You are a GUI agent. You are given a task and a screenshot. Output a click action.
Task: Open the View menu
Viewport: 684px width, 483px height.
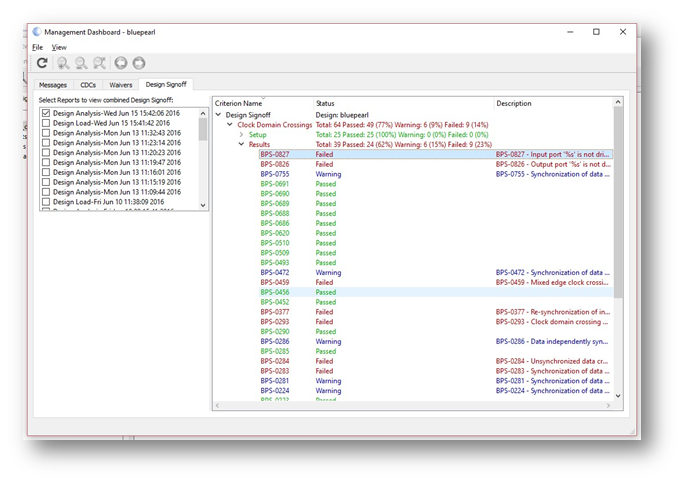[x=59, y=47]
